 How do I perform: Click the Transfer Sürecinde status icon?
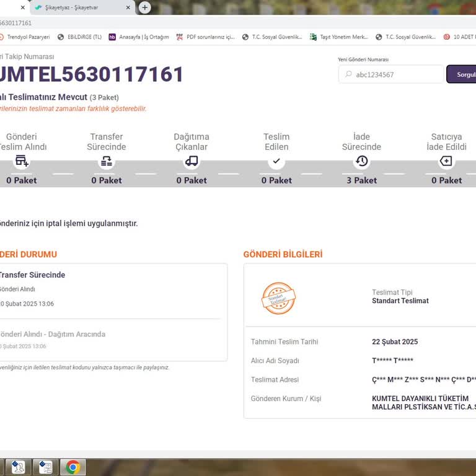pyautogui.click(x=107, y=161)
